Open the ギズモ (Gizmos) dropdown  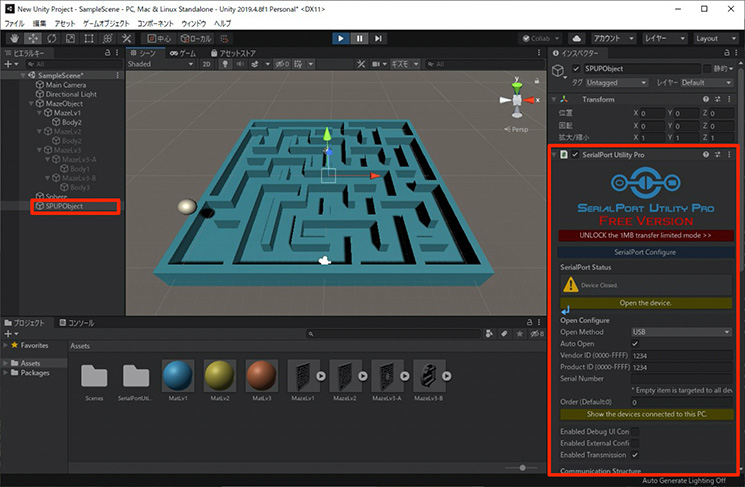[405, 64]
